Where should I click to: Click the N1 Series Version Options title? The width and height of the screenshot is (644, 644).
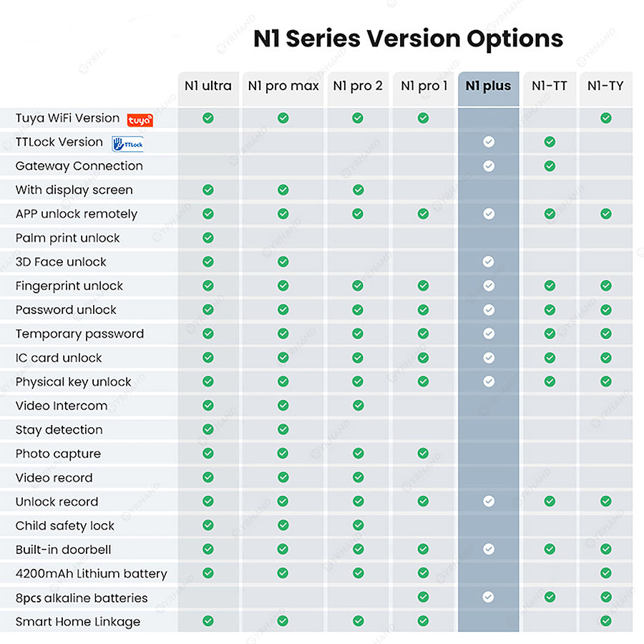(x=408, y=38)
